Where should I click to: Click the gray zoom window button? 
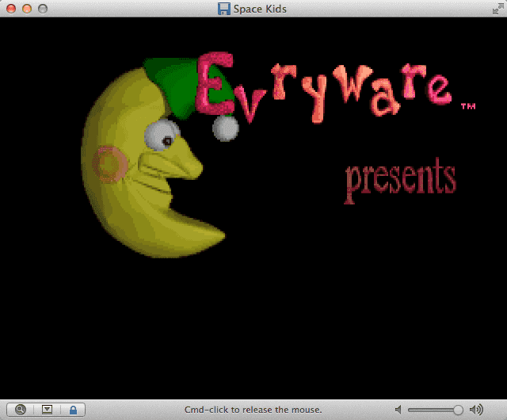click(x=43, y=9)
